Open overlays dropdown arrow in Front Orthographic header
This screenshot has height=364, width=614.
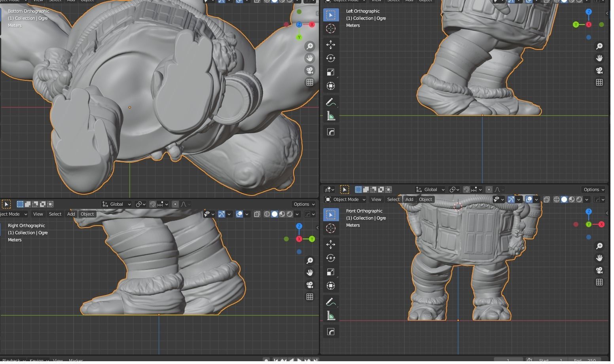point(536,200)
